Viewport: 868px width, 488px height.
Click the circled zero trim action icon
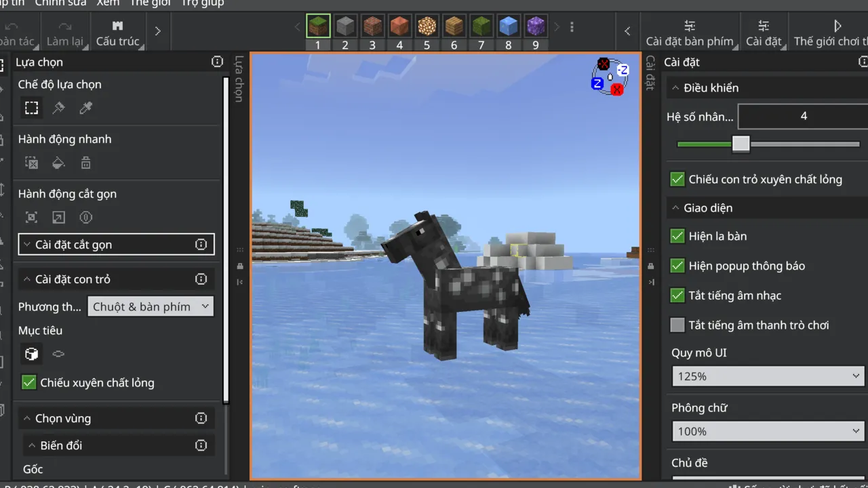point(85,218)
